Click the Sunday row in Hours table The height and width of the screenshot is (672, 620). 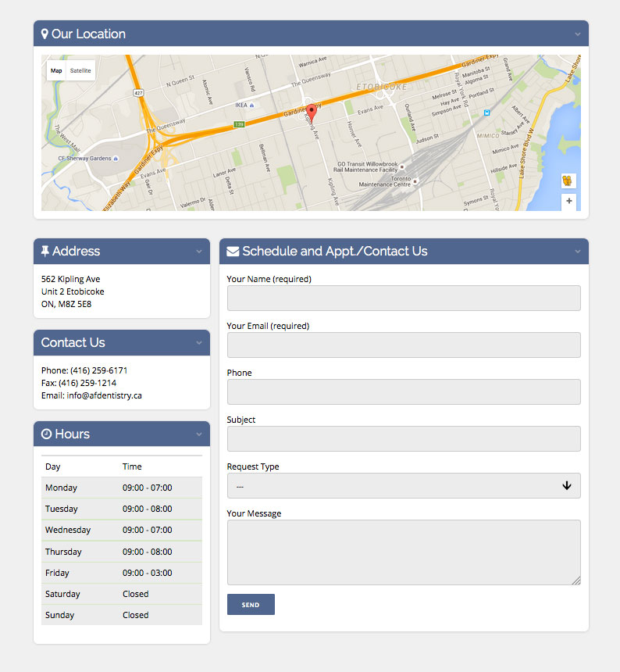(x=122, y=615)
